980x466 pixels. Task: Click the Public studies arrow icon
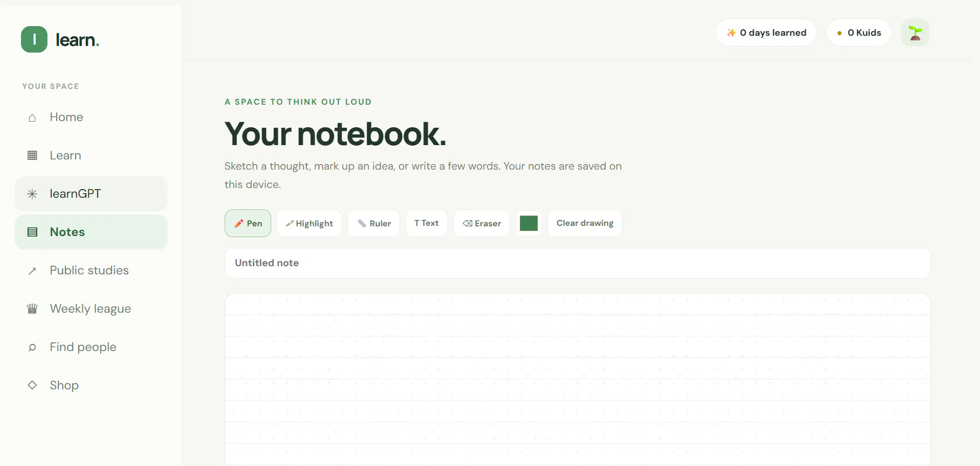(32, 271)
